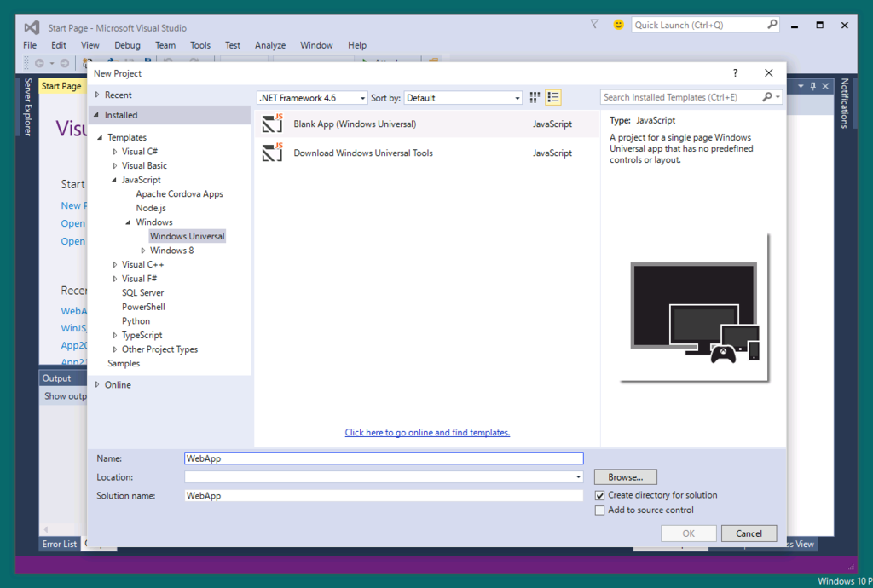This screenshot has height=588, width=873.
Task: Expand the Visual C# node
Action: (115, 152)
